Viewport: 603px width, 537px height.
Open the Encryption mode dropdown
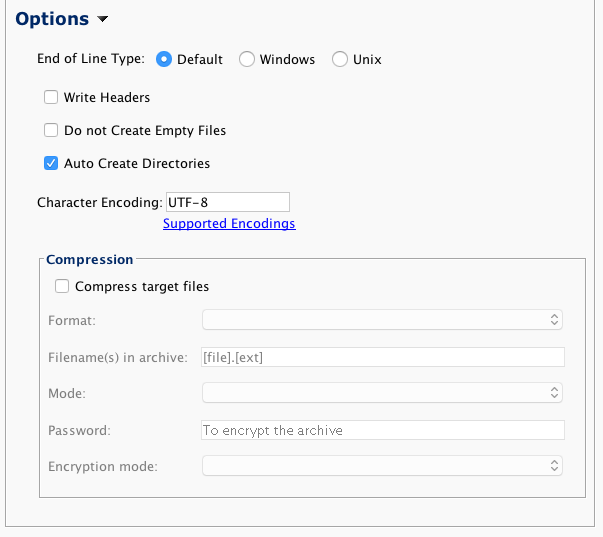coord(382,466)
